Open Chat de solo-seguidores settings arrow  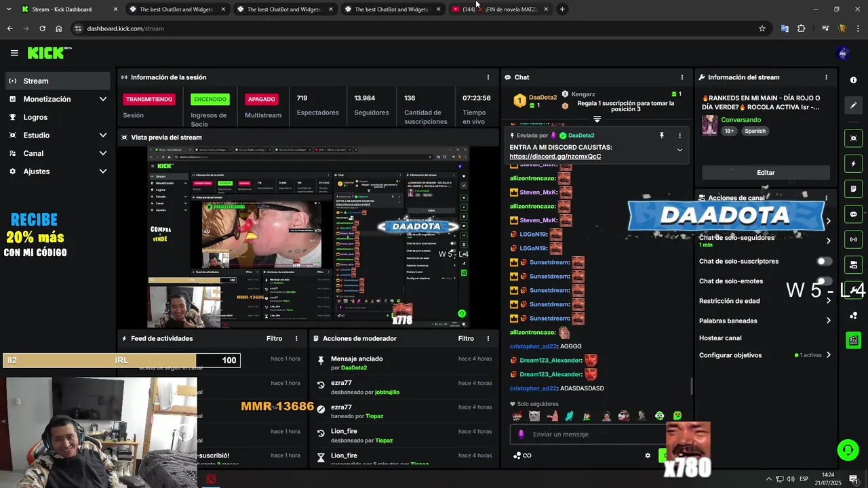tap(828, 241)
